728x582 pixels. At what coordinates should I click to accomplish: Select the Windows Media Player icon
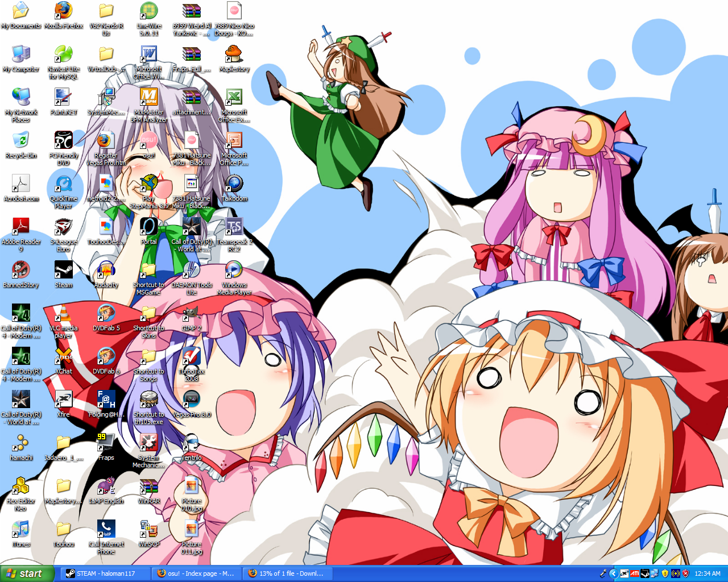tap(234, 270)
